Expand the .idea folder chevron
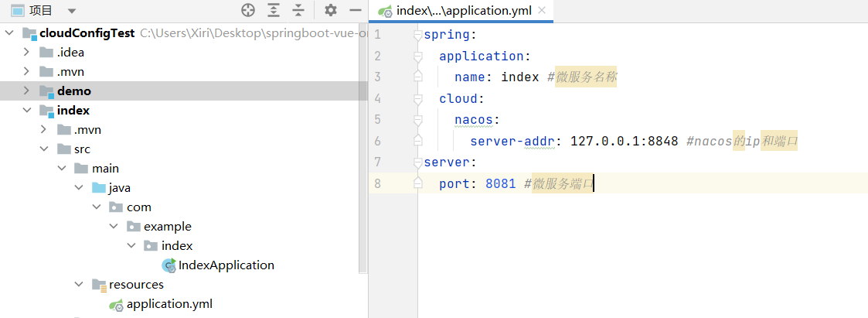Image resolution: width=868 pixels, height=318 pixels. pyautogui.click(x=26, y=53)
